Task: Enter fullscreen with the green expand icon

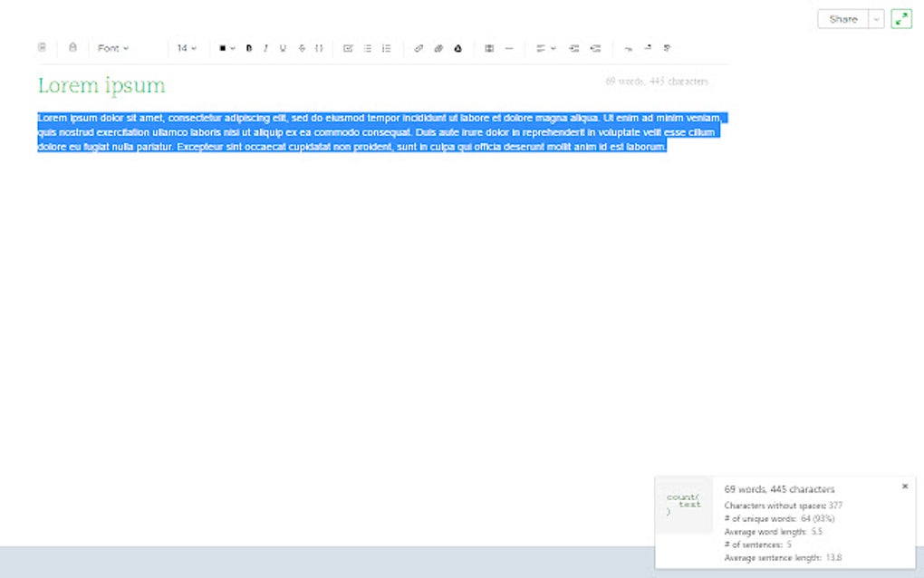Action: pyautogui.click(x=900, y=18)
